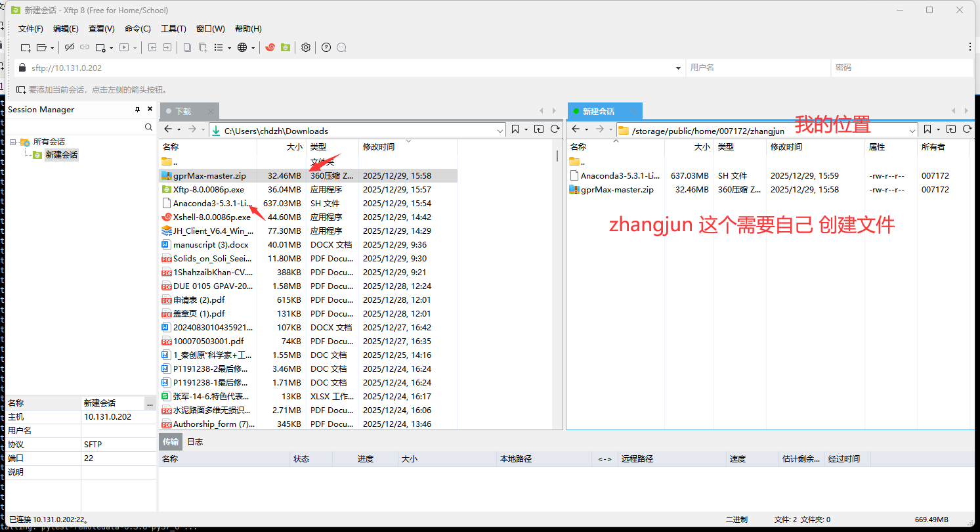Expand the Open session dropdown arrow
Screen dimensions: 980x532
pyautogui.click(x=53, y=48)
